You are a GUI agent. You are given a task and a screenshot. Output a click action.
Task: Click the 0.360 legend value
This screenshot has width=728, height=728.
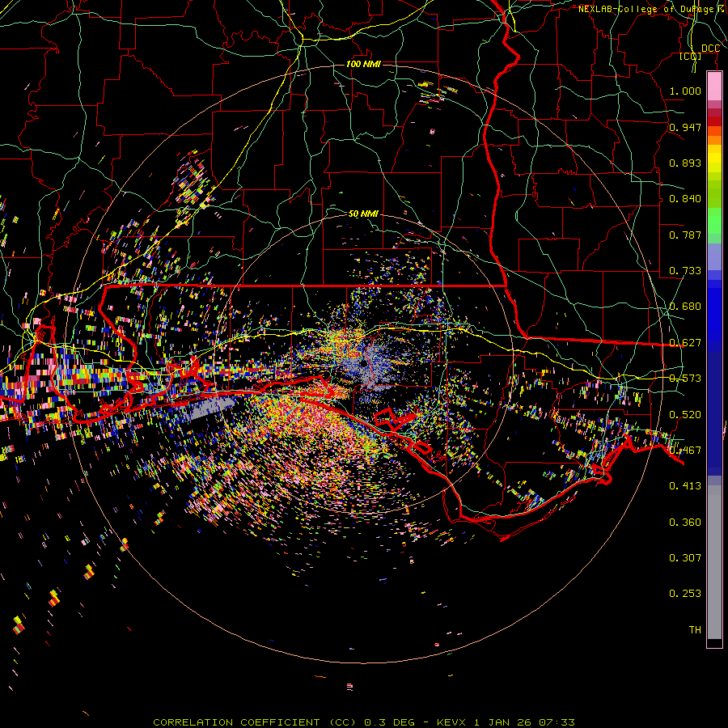click(685, 523)
